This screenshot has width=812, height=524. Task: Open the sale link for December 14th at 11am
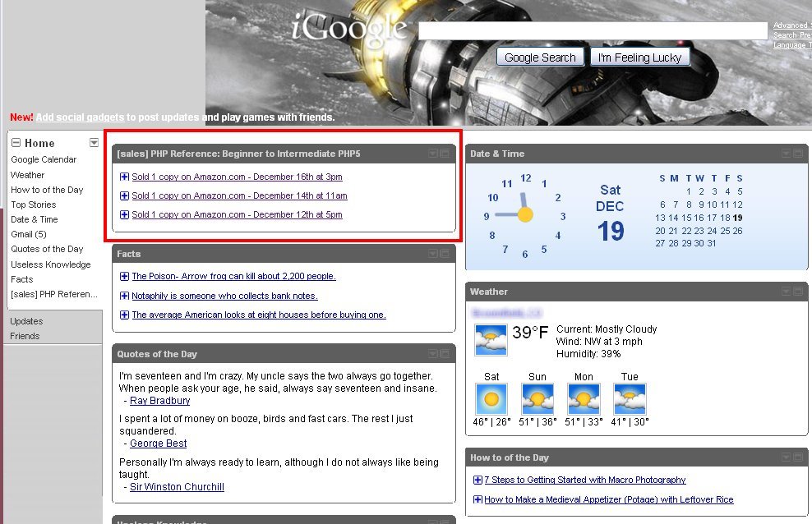(240, 195)
